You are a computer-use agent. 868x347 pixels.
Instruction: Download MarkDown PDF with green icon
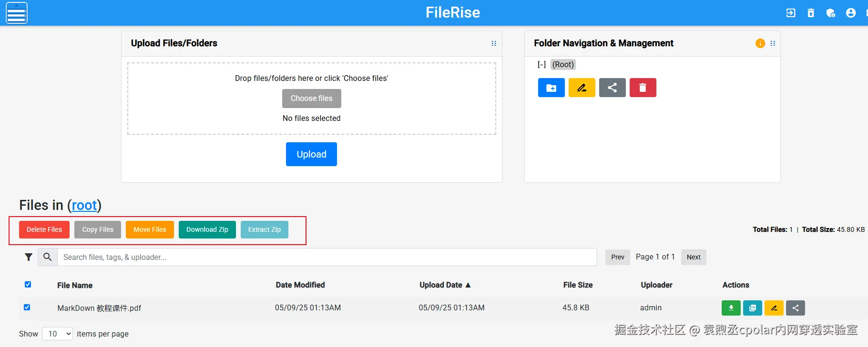(x=731, y=308)
